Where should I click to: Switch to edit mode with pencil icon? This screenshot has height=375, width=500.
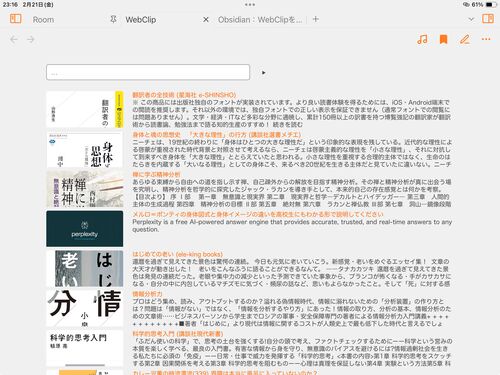tap(465, 39)
